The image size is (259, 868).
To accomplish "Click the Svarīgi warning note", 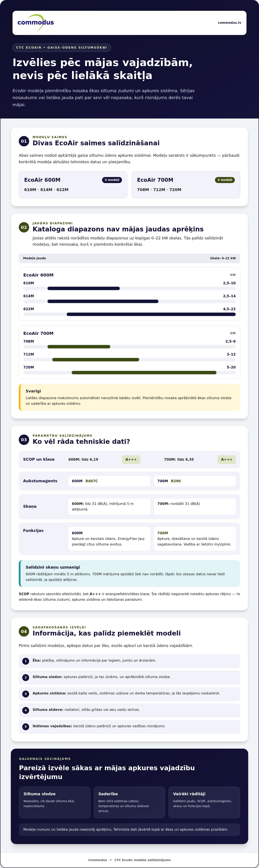I will (129, 397).
